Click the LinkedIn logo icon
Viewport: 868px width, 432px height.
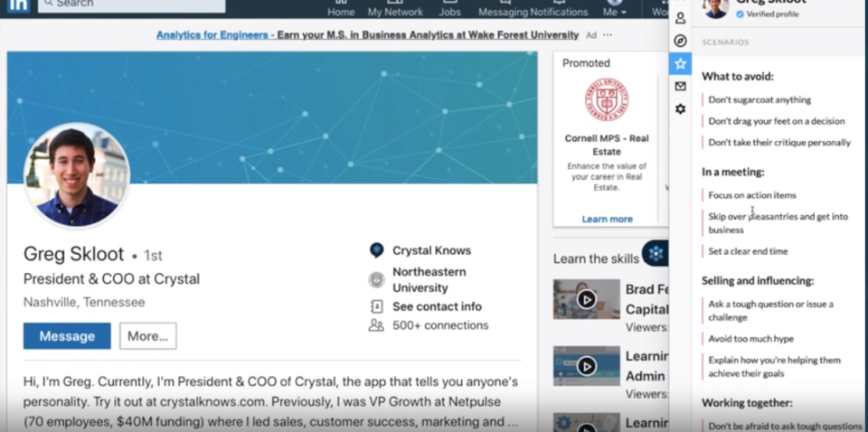pyautogui.click(x=18, y=5)
